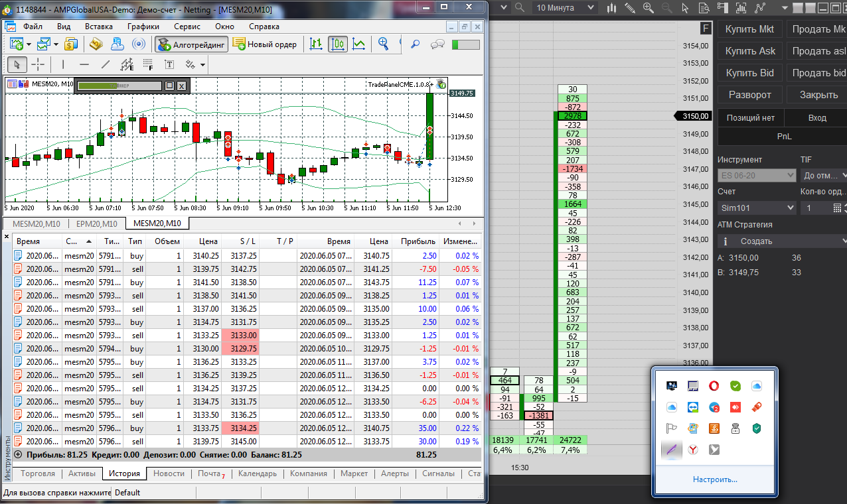Switch to the Новости tab

169,473
